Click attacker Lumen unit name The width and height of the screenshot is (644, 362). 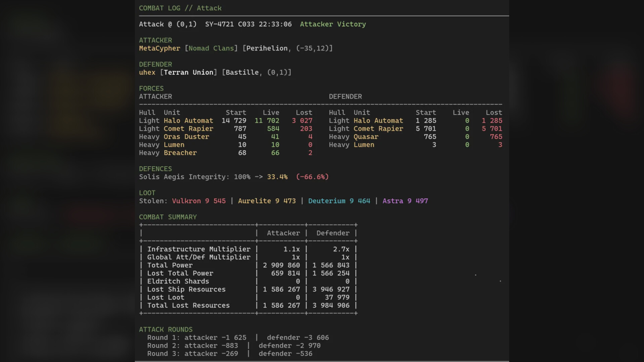point(174,145)
